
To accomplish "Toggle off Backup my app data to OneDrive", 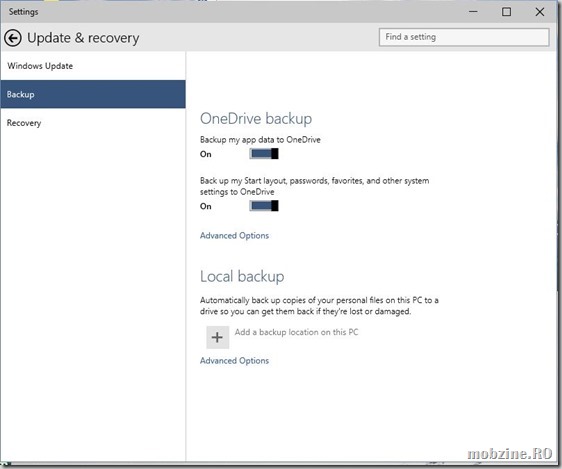I will pos(264,154).
